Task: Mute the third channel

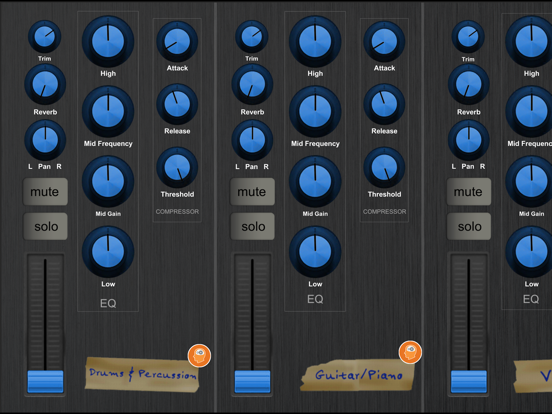Action: pyautogui.click(x=469, y=192)
